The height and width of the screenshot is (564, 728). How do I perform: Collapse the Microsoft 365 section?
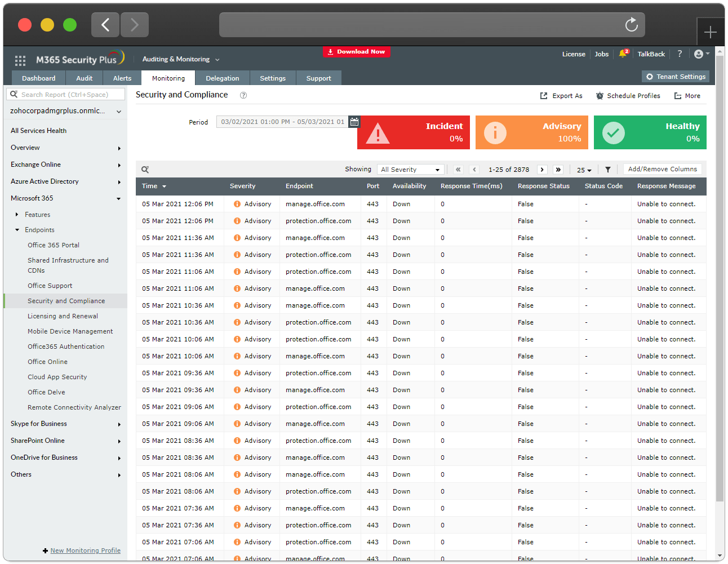click(x=119, y=199)
